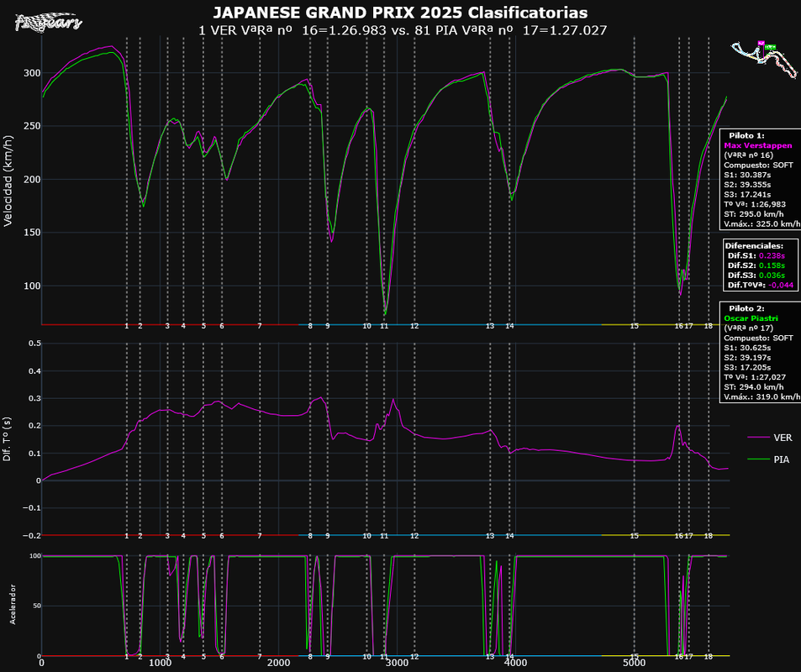Click the Acelerador axis title
Screen dimensions: 801x672
pos(13,605)
